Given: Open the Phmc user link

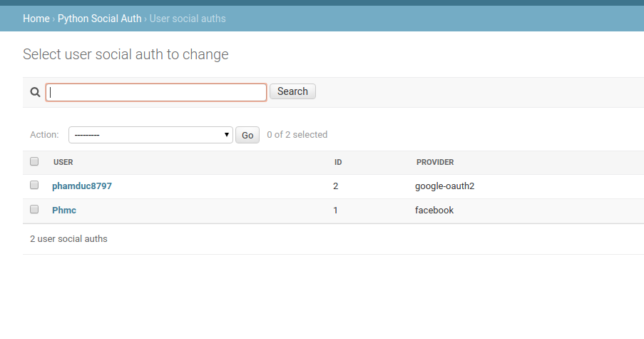Looking at the screenshot, I should 64,211.
